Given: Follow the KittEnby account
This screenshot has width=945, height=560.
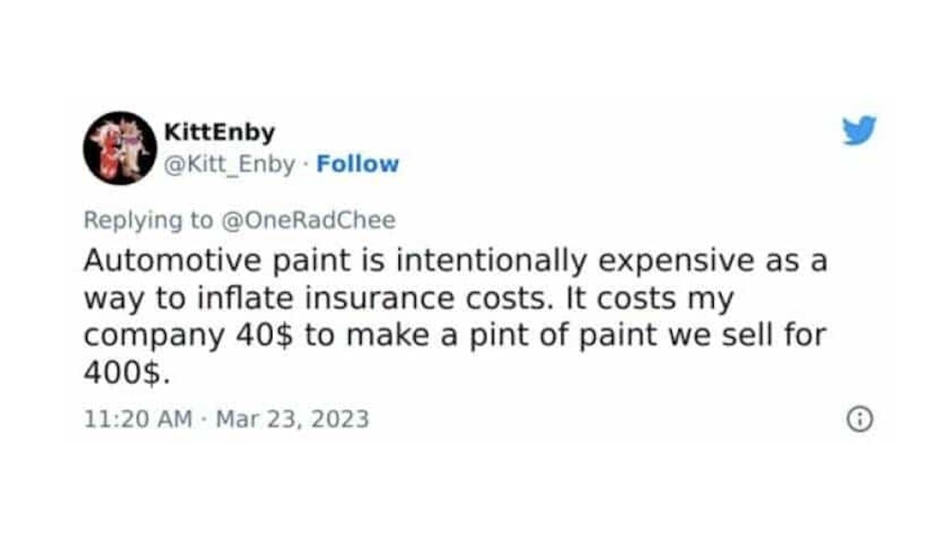Looking at the screenshot, I should tap(357, 164).
